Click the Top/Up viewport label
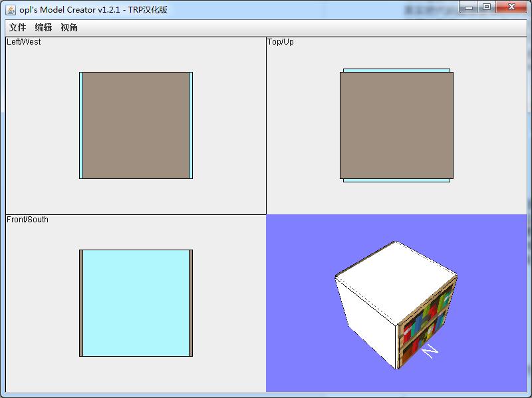 tap(280, 42)
